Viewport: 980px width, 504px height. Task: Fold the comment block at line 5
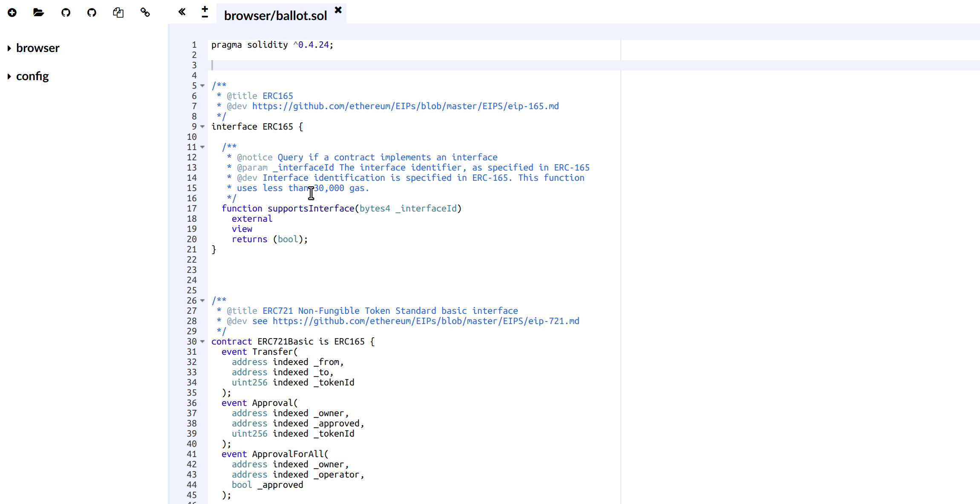click(x=203, y=86)
